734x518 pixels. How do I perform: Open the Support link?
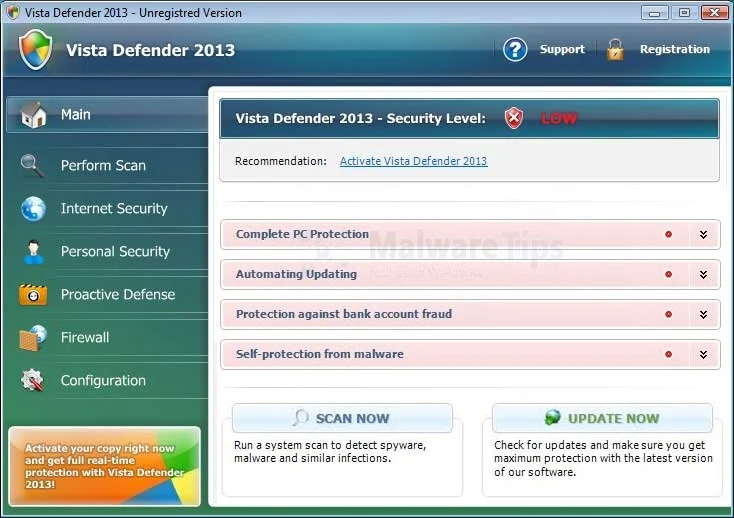tap(562, 49)
